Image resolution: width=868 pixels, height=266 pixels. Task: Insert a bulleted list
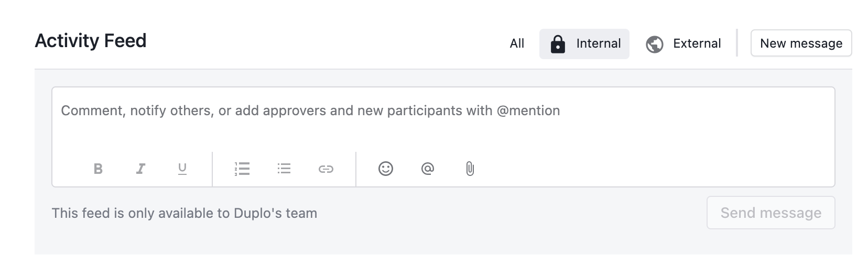coord(284,169)
